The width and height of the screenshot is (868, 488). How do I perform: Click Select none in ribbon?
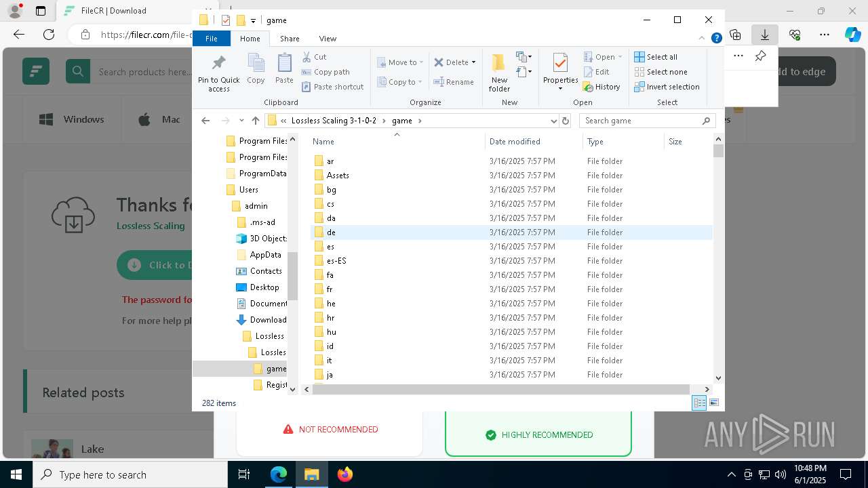click(660, 72)
